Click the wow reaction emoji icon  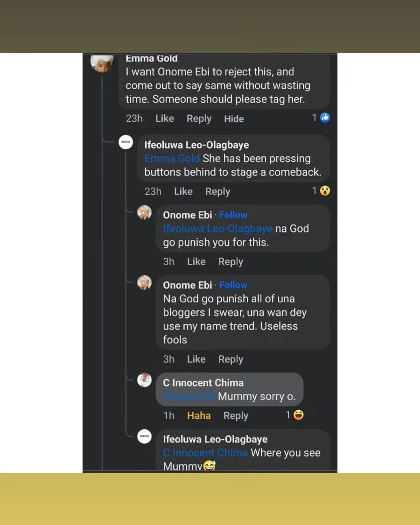[325, 190]
